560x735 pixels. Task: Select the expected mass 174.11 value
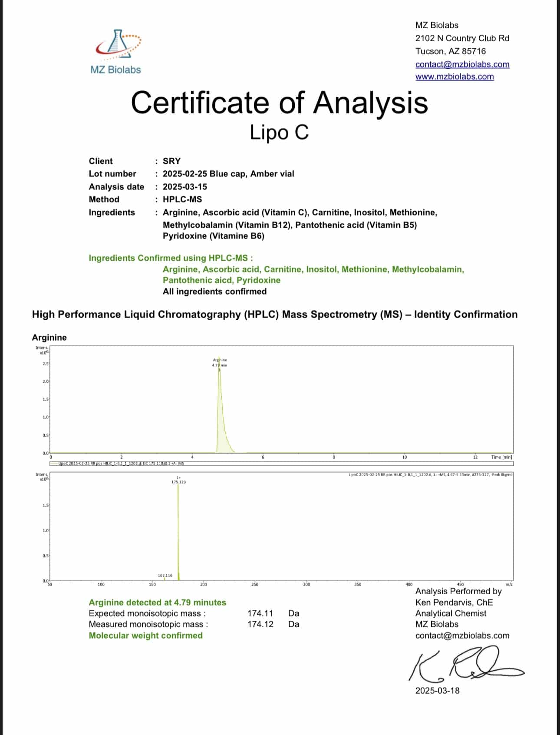pyautogui.click(x=260, y=613)
